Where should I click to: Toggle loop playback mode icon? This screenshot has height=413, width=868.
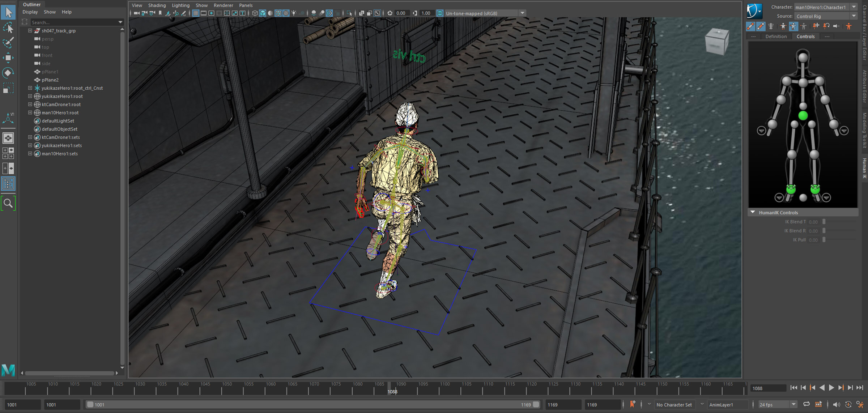pos(807,404)
